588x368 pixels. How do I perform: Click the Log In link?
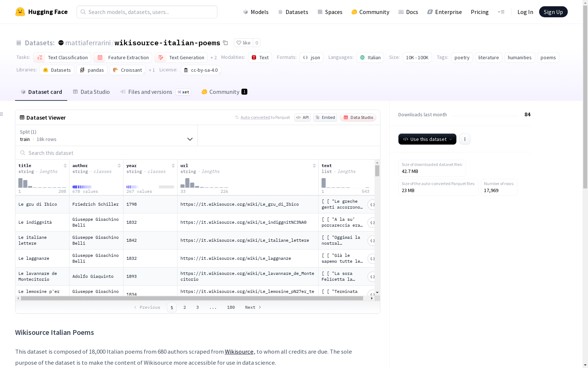(x=525, y=12)
